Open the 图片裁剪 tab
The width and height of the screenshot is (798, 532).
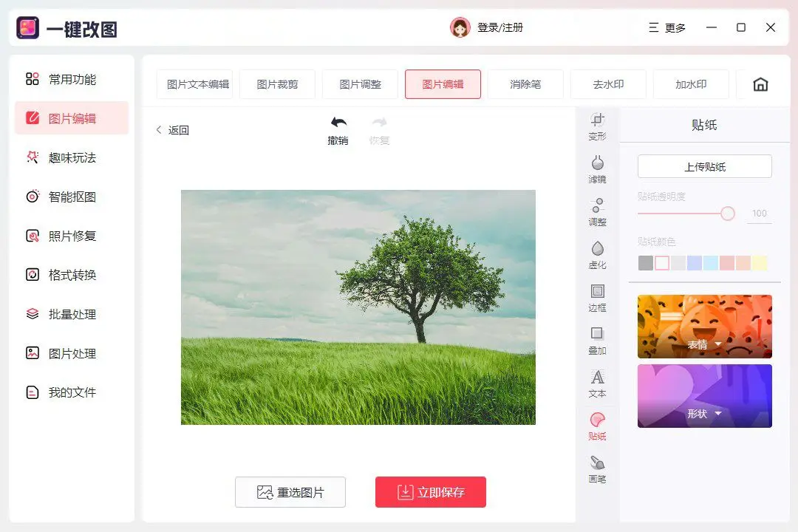tap(277, 84)
